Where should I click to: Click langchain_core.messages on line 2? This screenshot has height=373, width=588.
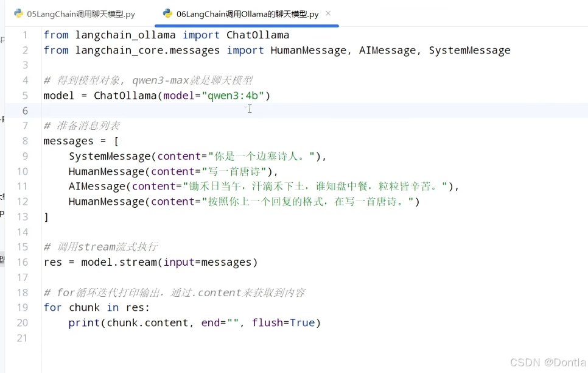pyautogui.click(x=147, y=51)
